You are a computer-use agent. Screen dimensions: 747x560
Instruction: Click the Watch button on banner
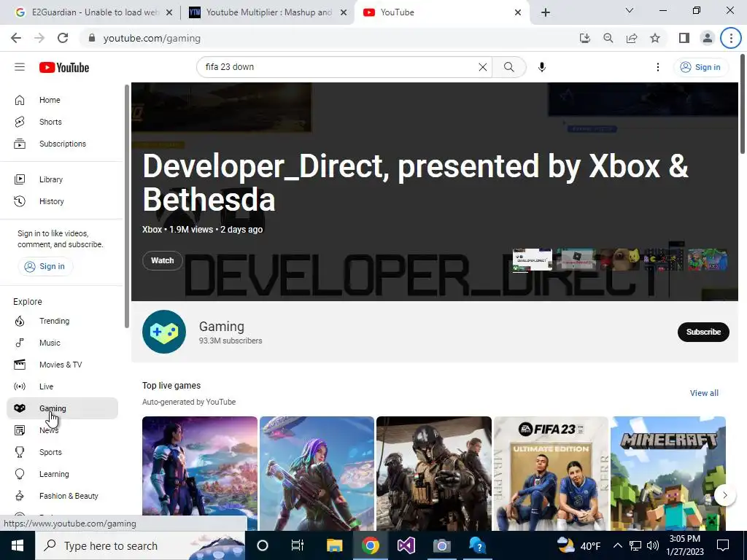coord(163,260)
